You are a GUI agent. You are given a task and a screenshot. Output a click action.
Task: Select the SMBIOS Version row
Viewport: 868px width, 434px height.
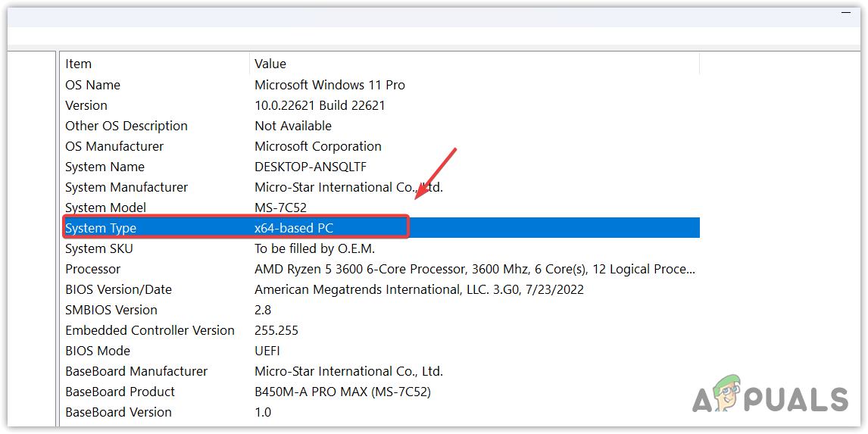tap(111, 310)
